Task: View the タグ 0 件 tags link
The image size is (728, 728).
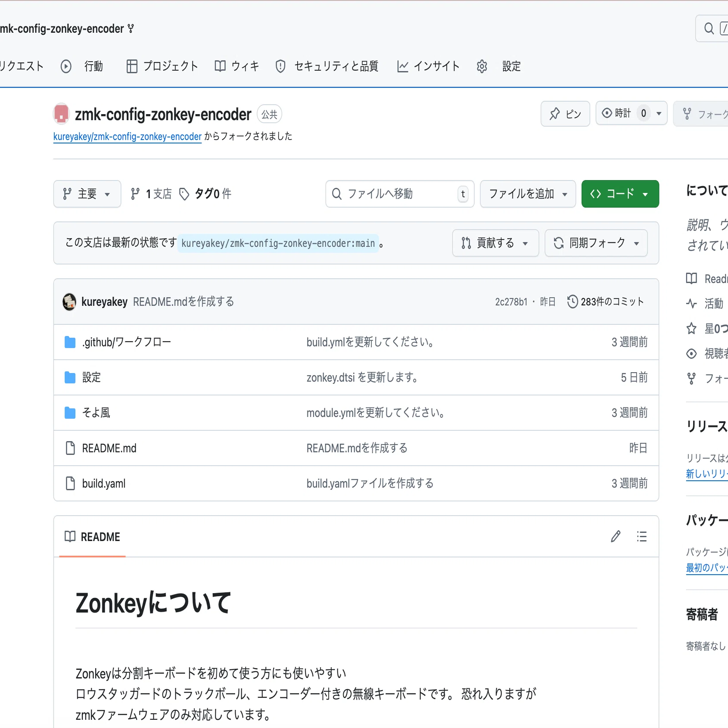Action: (x=205, y=194)
